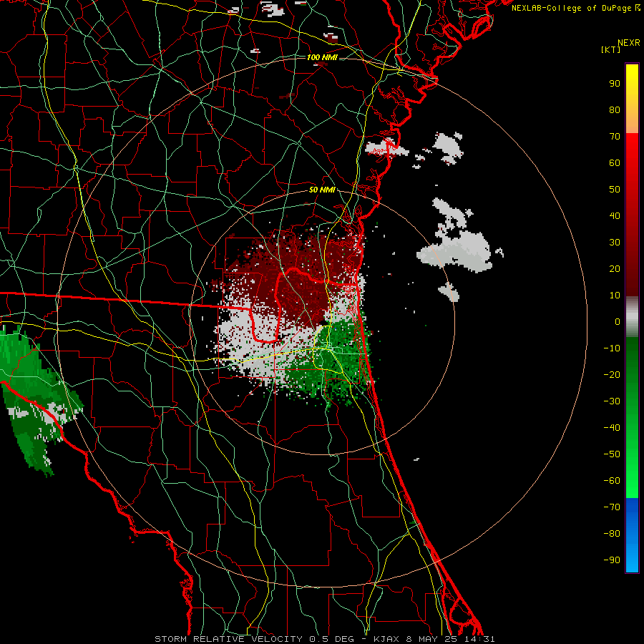Click the 60 value on velocity scale
Viewport: 644px width, 644px height.
pyautogui.click(x=615, y=163)
